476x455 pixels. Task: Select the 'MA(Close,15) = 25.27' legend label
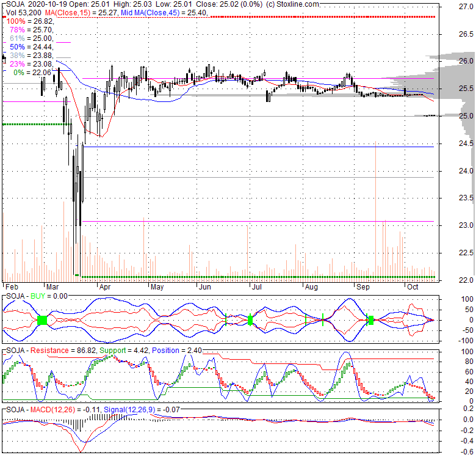(81, 13)
